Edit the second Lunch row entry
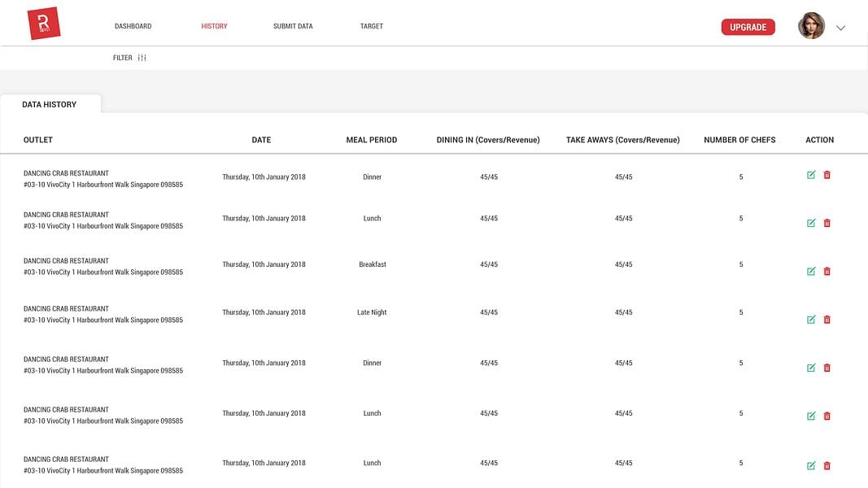 (811, 416)
